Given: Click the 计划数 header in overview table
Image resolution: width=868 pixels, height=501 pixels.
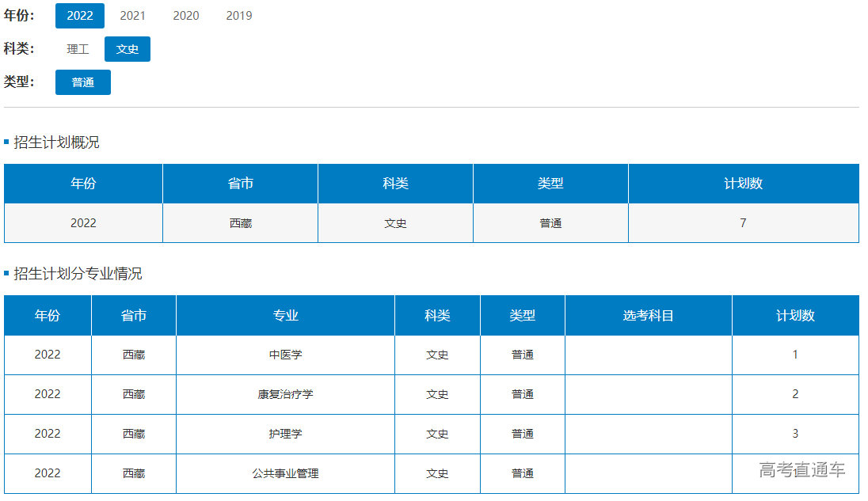Looking at the screenshot, I should point(743,184).
